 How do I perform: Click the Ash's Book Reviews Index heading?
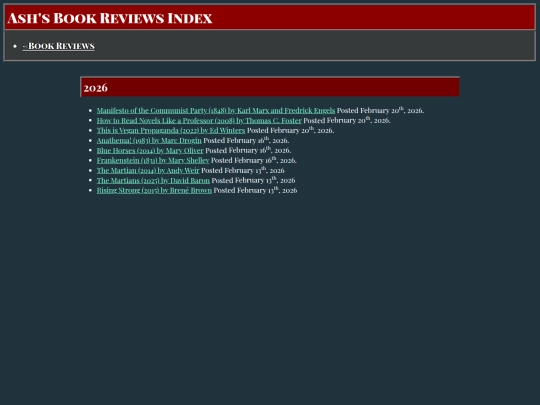(110, 18)
